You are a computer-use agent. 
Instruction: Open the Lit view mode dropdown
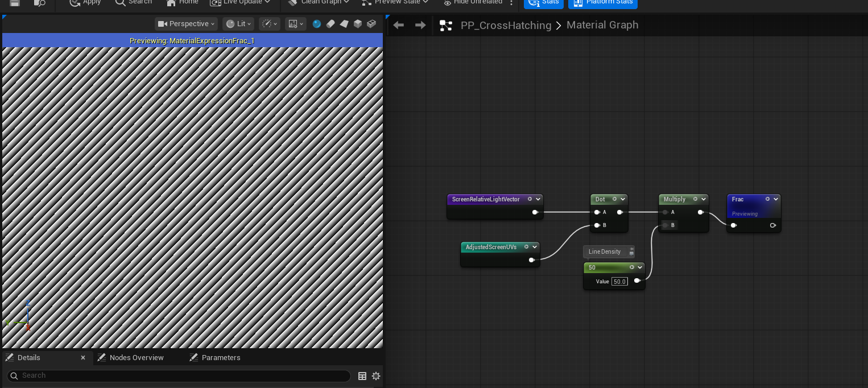point(238,24)
